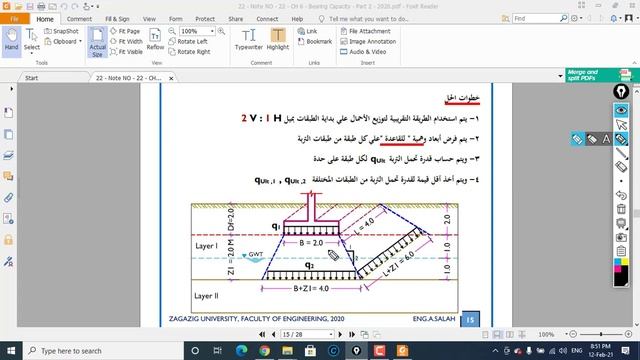Open the 100% zoom level dropdown
640x360 pixels.
[212, 31]
